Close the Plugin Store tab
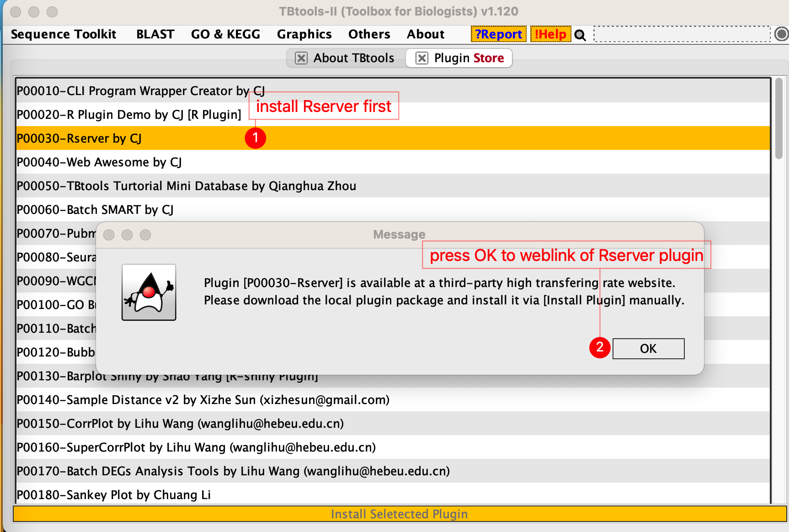Image resolution: width=789 pixels, height=532 pixels. click(x=422, y=58)
